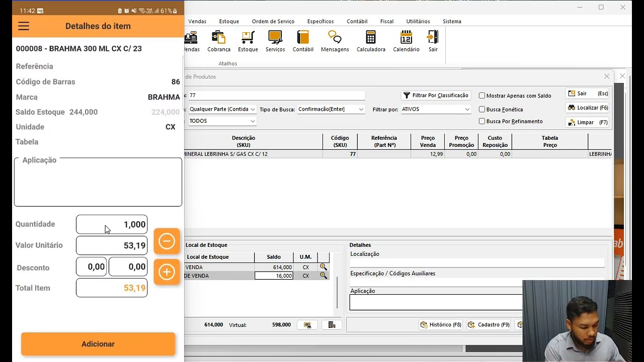
Task: Click the magnifier on the VENDA stock row
Action: [324, 267]
